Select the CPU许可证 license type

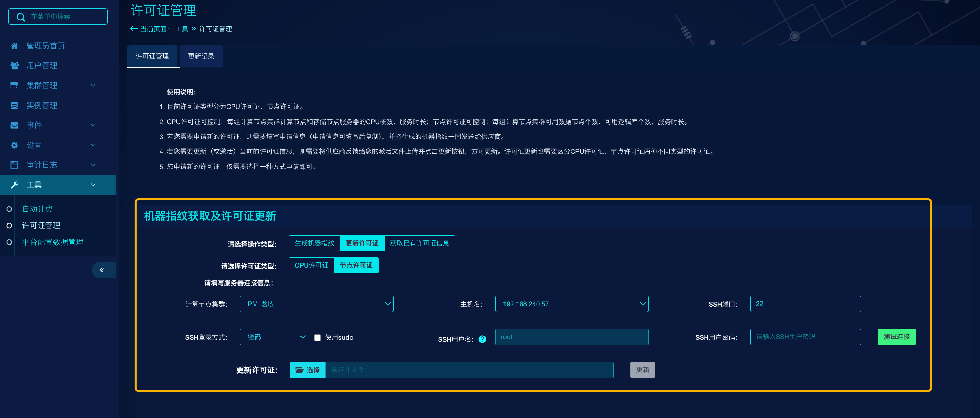pyautogui.click(x=311, y=265)
